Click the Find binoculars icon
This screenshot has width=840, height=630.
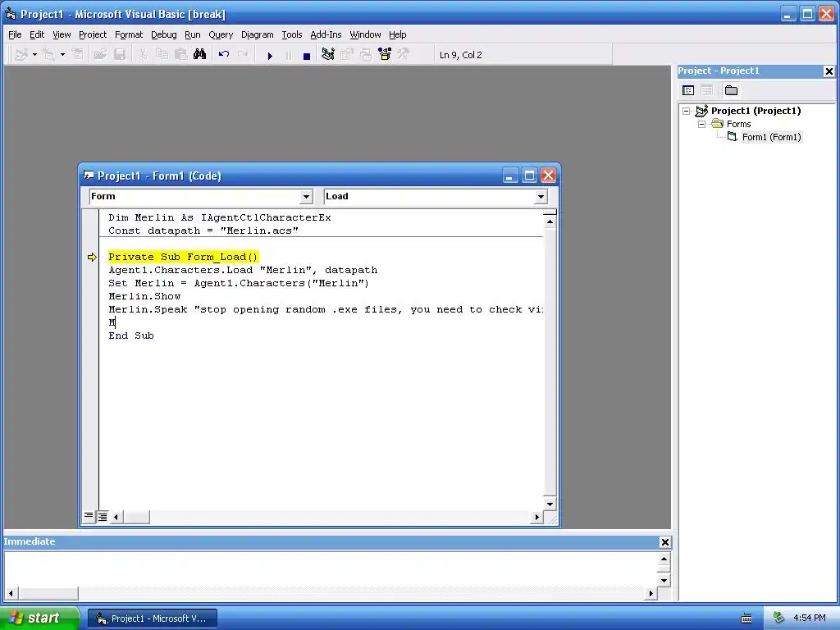pyautogui.click(x=200, y=55)
